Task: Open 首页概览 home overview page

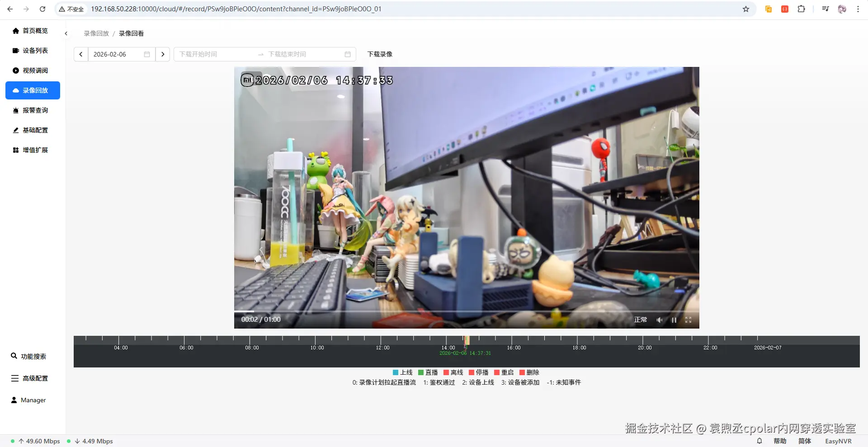Action: pos(30,31)
